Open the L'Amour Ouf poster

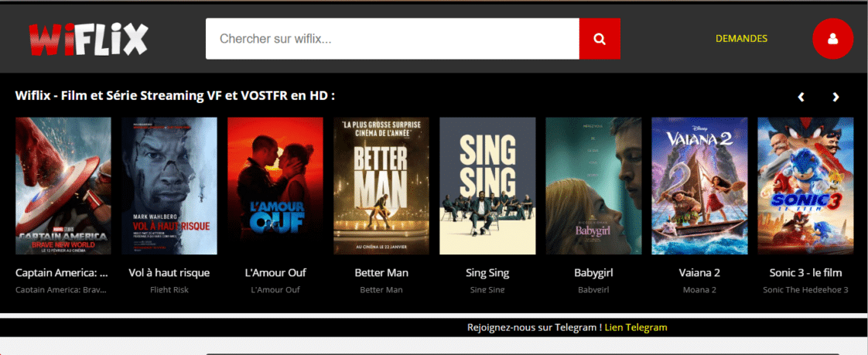tap(275, 186)
